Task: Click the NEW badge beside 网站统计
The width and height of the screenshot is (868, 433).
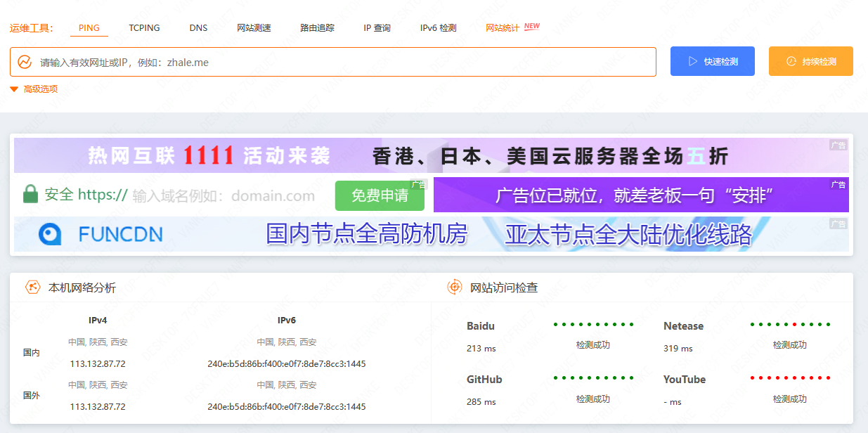Action: click(x=532, y=26)
